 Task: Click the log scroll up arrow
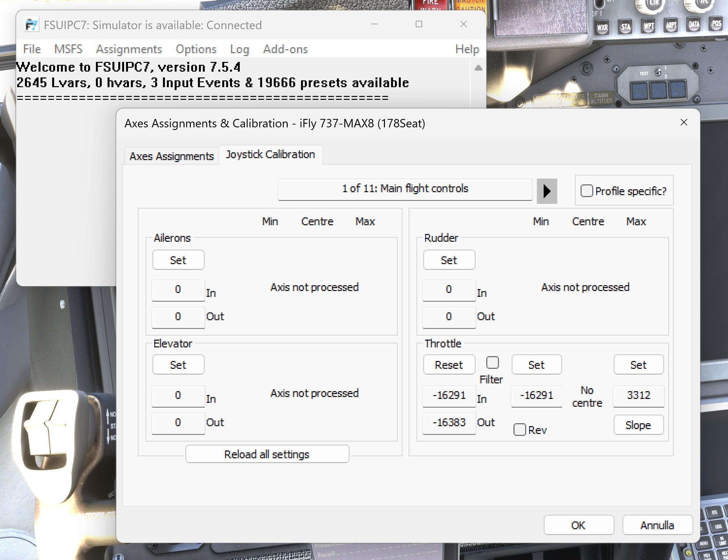(478, 68)
